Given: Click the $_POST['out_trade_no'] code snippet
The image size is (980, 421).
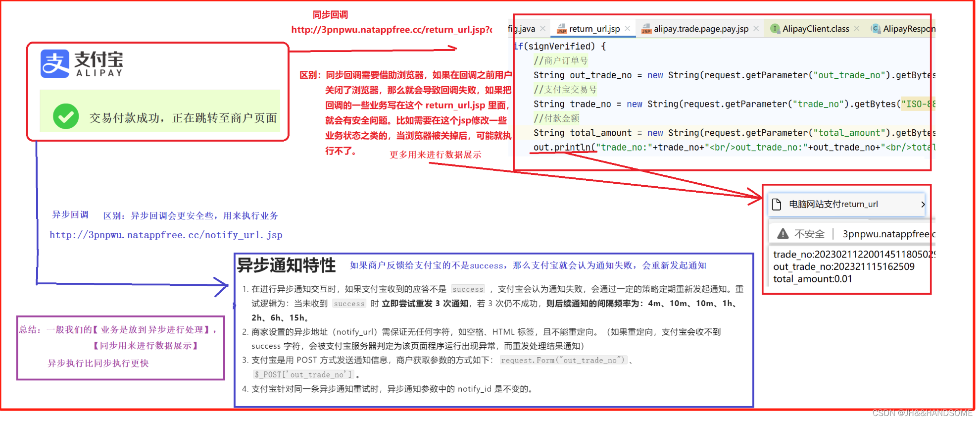Looking at the screenshot, I should tap(304, 374).
